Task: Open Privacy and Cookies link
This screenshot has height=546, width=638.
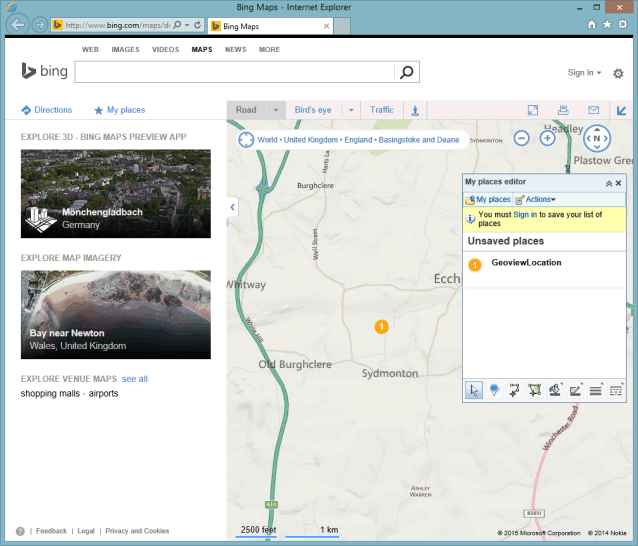Action: tap(137, 531)
